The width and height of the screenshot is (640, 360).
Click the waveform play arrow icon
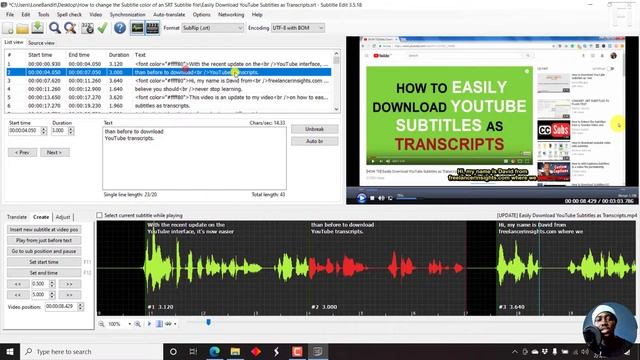tap(149, 324)
